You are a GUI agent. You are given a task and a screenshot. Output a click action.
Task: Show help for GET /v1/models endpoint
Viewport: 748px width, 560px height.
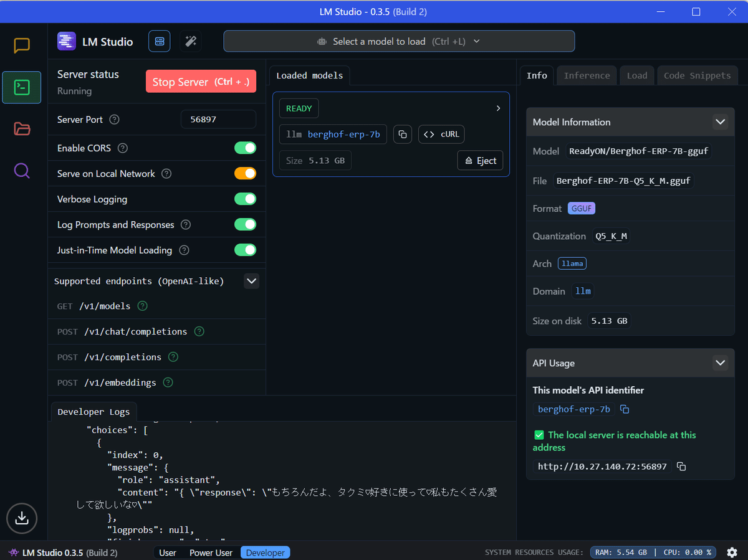[x=142, y=306]
